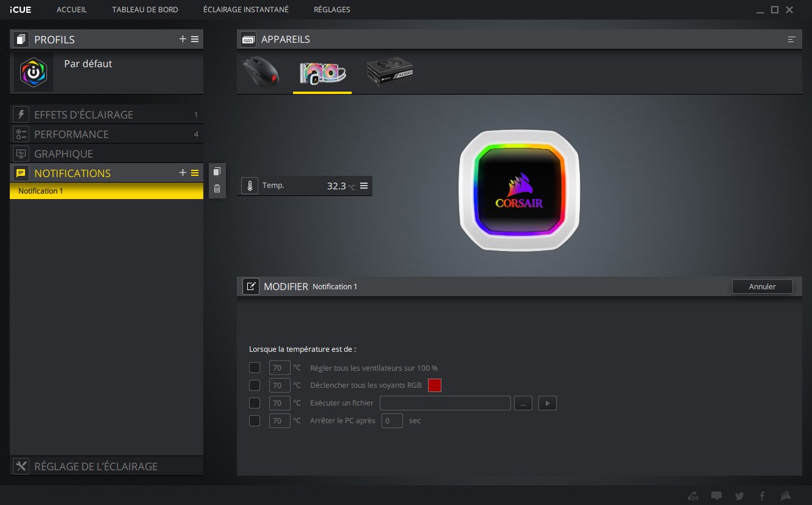Enable 'Déclencher tous les voyants RGB' checkbox
This screenshot has width=812, height=505.
pyautogui.click(x=255, y=385)
